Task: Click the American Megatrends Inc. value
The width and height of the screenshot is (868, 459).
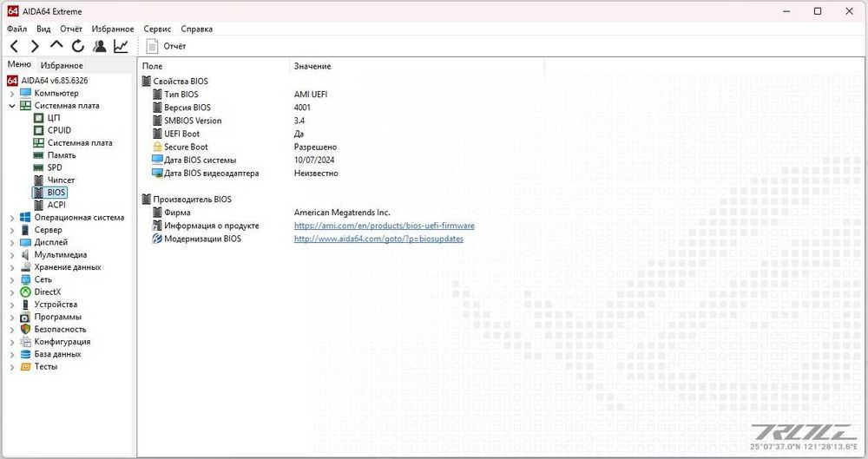Action: 342,213
